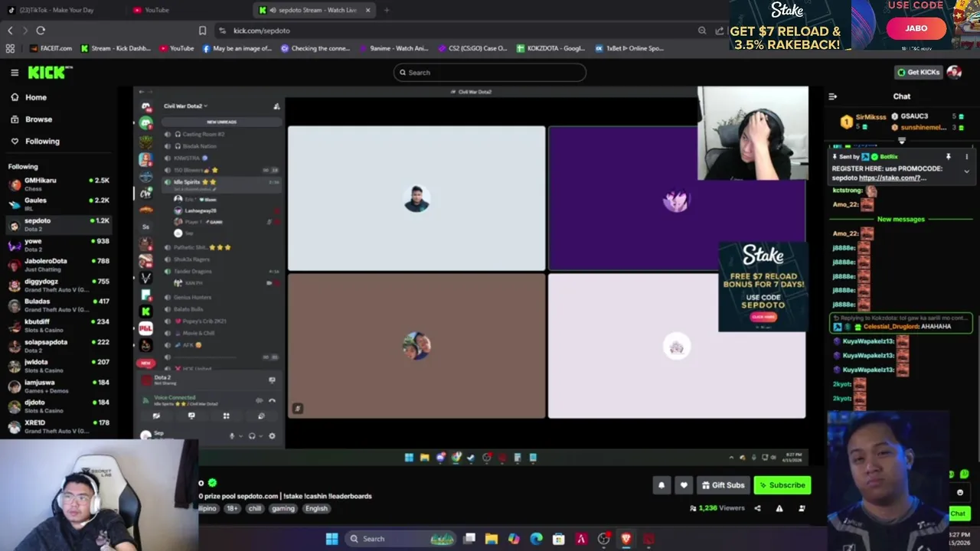Toggle Discord camera button in the voice panel

tap(156, 416)
